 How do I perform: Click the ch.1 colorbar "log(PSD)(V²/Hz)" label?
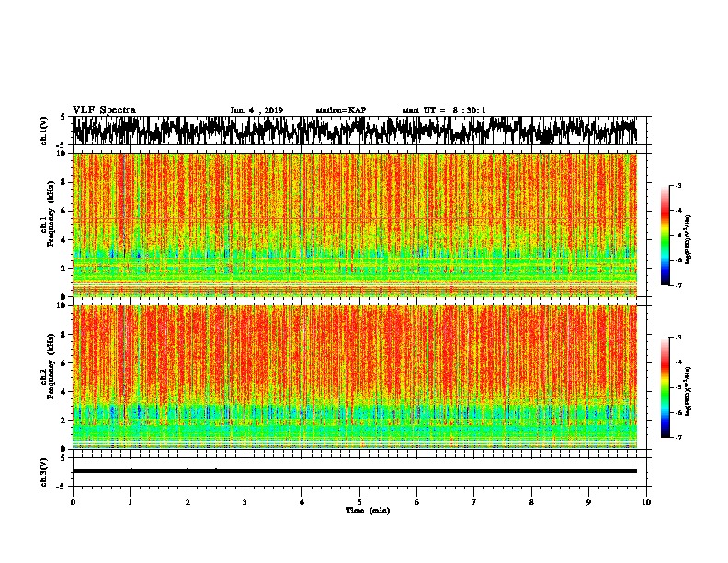[x=688, y=240]
